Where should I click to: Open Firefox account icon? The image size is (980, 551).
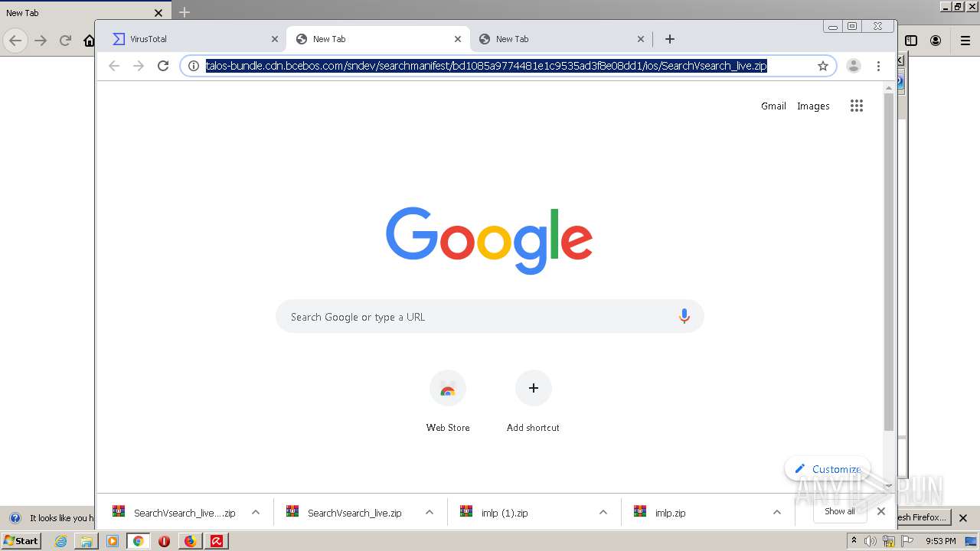936,41
